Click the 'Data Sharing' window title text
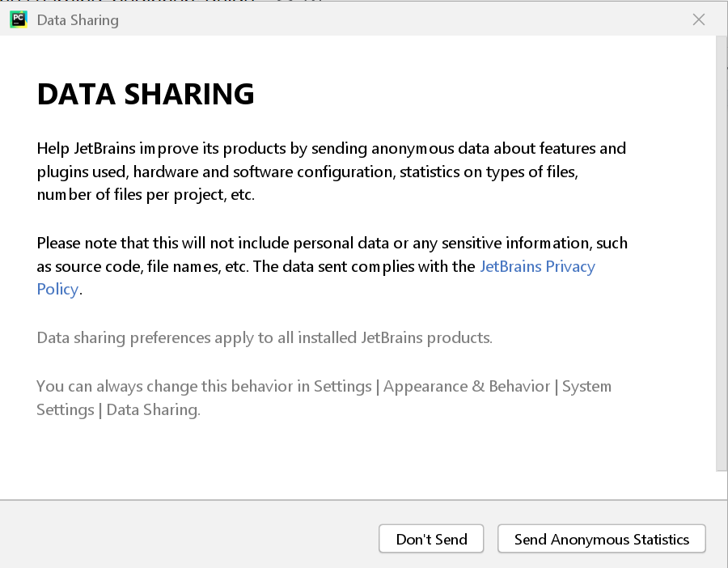Image resolution: width=728 pixels, height=568 pixels. click(x=78, y=20)
